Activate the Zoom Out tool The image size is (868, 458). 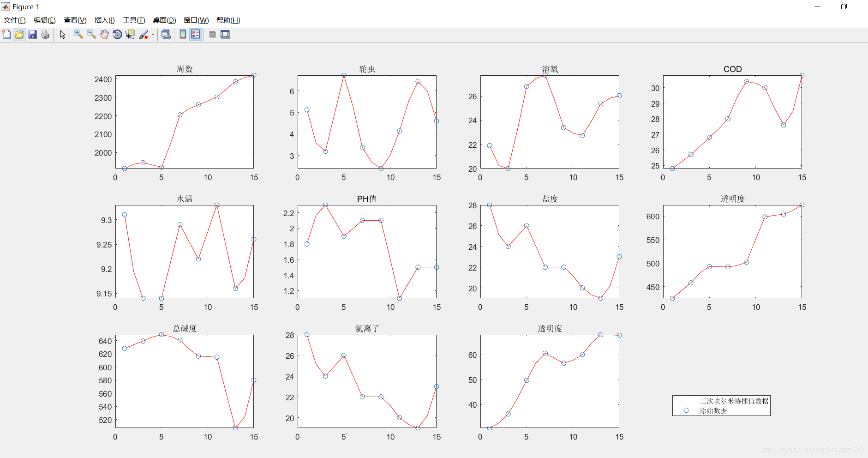(91, 34)
